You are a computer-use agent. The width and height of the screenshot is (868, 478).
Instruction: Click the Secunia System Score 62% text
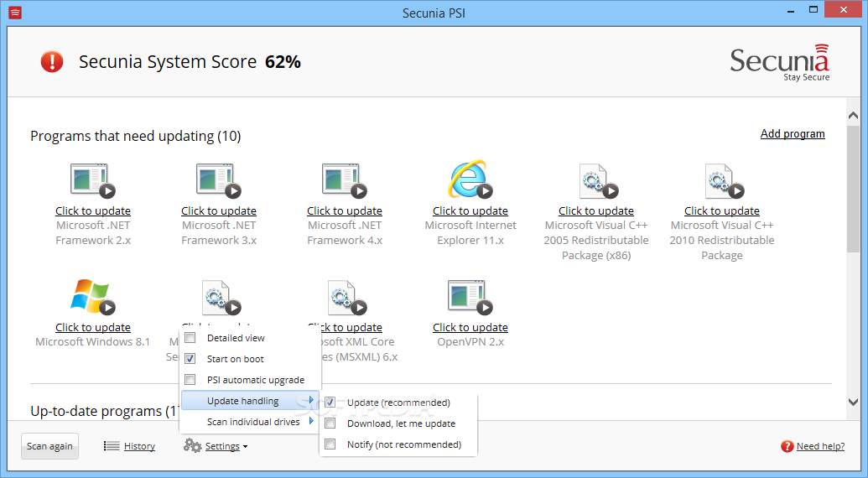[190, 61]
